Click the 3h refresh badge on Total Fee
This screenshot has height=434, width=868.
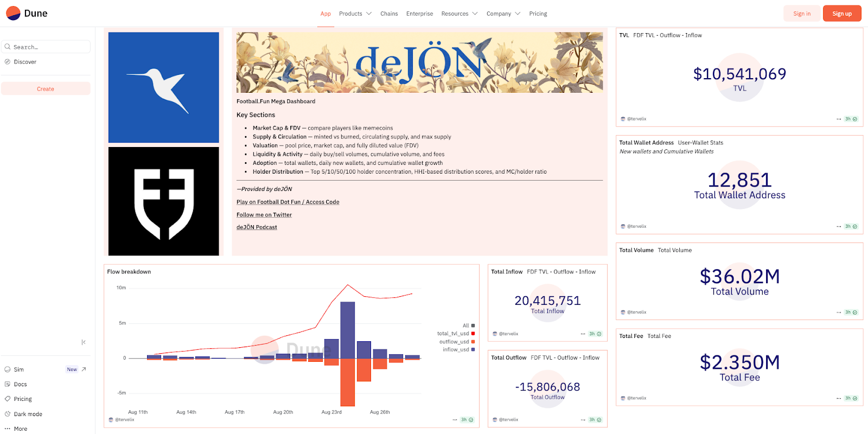coord(851,398)
